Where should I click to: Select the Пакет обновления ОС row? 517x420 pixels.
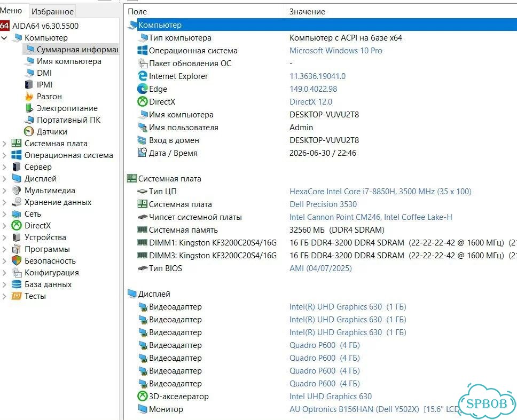click(321, 64)
